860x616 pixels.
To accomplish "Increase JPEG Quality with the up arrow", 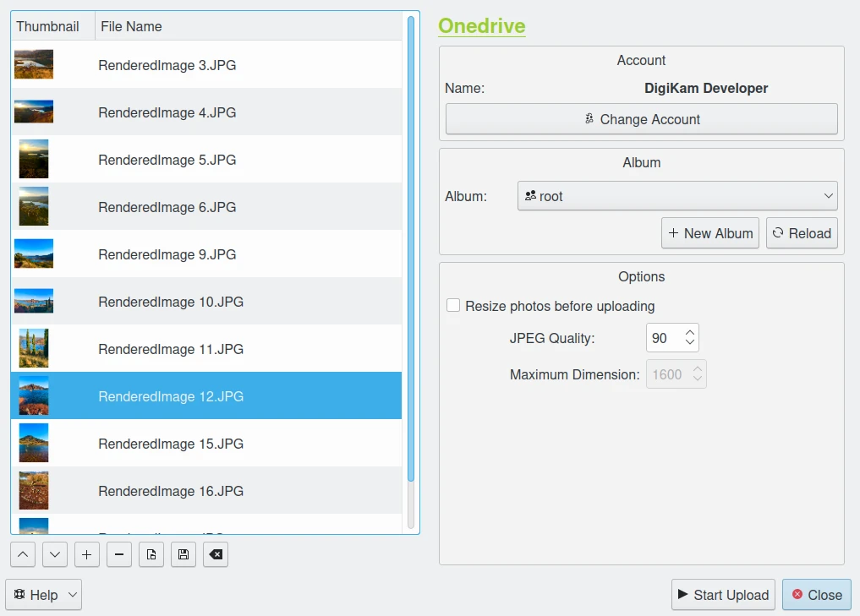I will (x=690, y=333).
